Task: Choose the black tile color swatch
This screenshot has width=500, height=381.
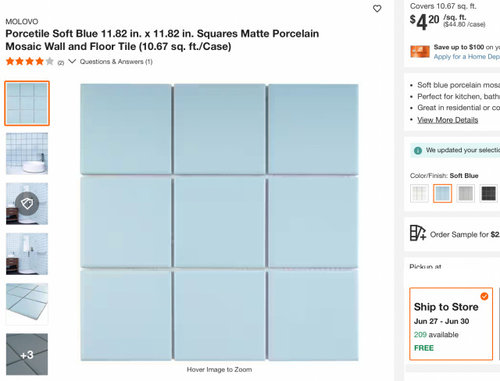Action: pos(489,193)
